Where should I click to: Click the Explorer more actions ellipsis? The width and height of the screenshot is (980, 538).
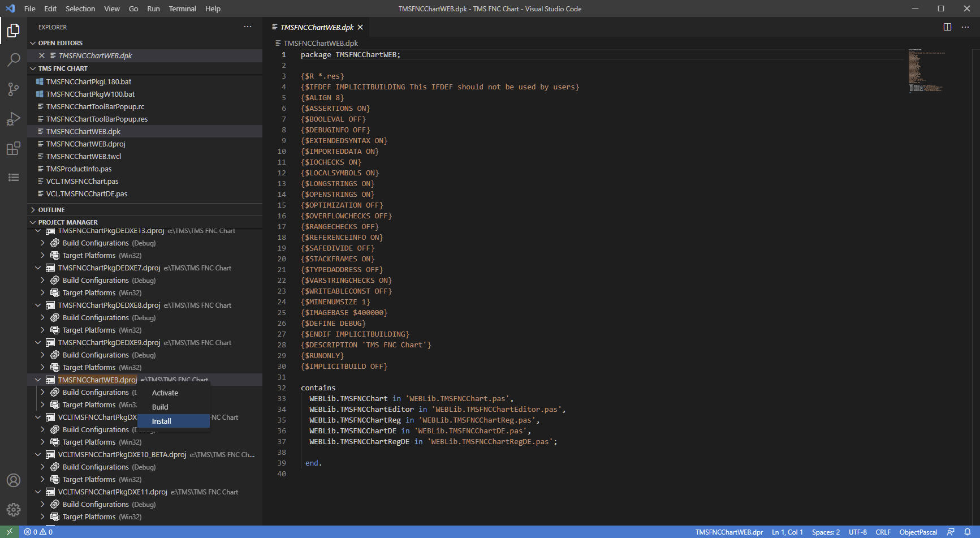click(x=248, y=27)
